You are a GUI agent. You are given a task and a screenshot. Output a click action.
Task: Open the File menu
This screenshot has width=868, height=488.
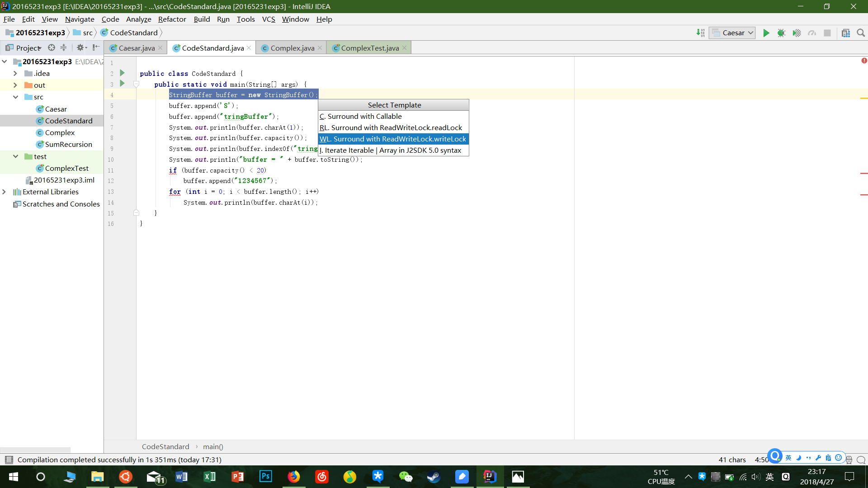(9, 19)
